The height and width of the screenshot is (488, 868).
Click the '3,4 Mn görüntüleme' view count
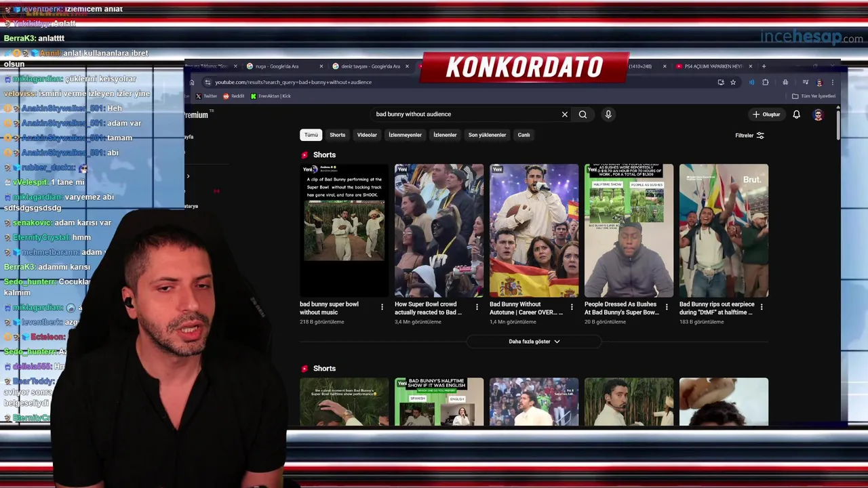pos(418,322)
